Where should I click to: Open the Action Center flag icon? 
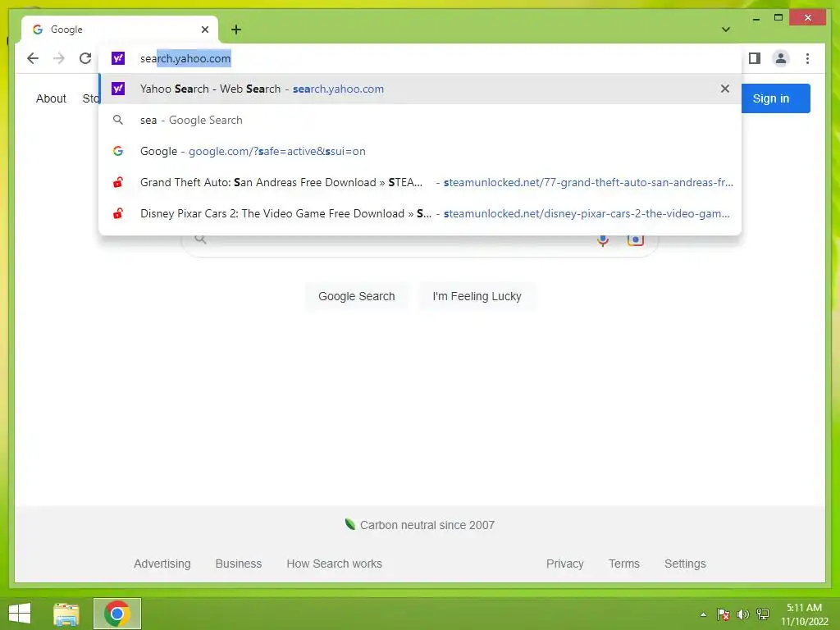pyautogui.click(x=724, y=614)
